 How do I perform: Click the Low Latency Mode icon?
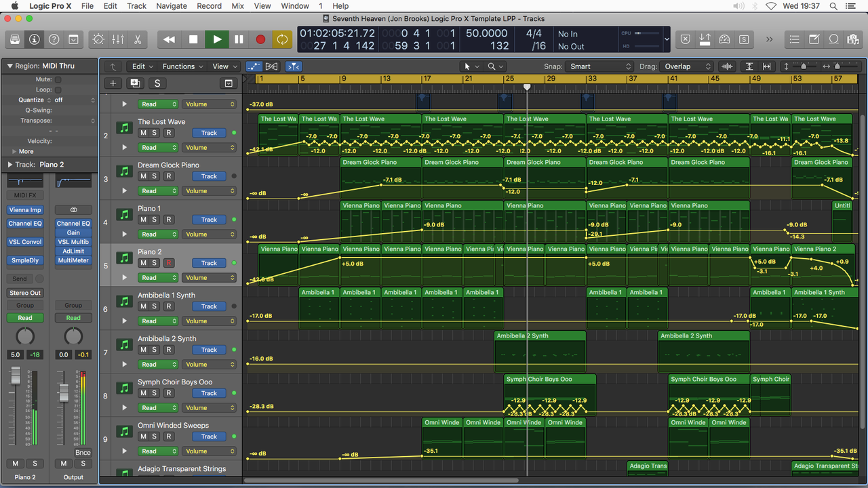point(705,39)
